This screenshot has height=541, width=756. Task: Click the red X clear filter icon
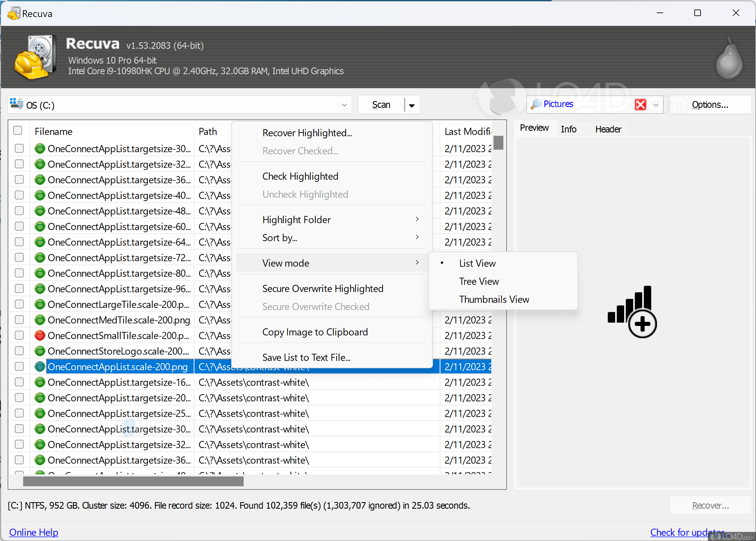(x=640, y=105)
